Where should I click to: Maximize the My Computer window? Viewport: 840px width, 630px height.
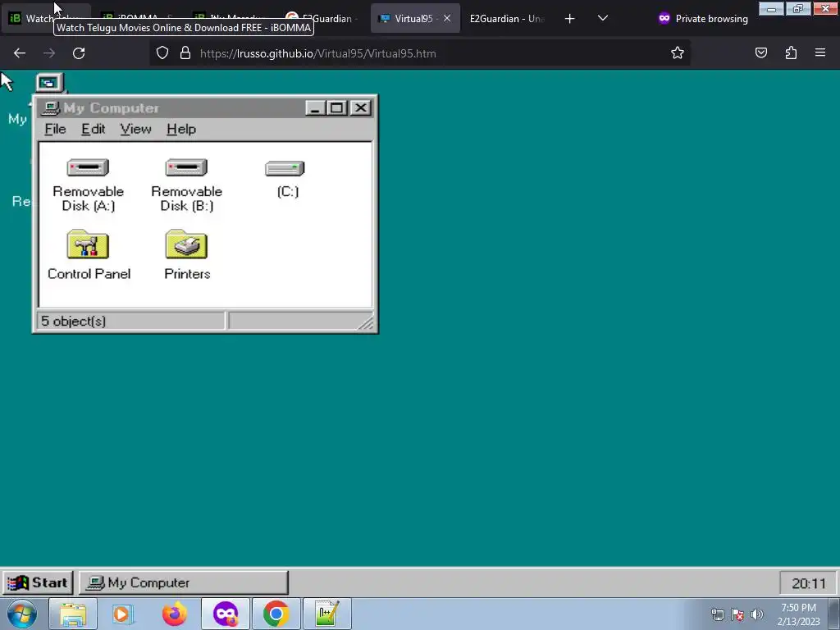[x=337, y=107]
